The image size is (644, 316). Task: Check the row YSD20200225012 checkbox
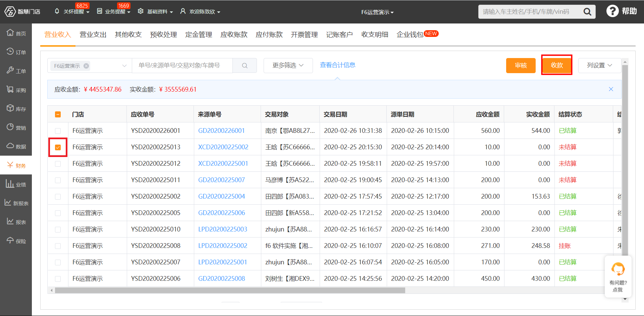coord(58,164)
